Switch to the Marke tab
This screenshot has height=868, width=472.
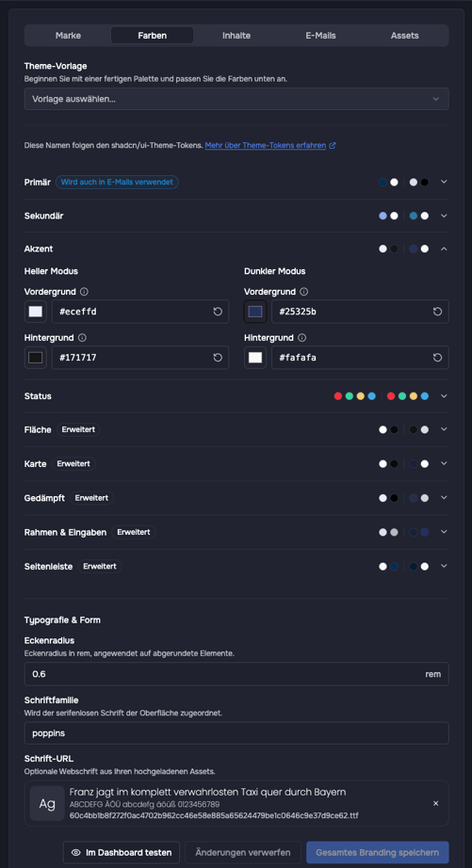[68, 36]
